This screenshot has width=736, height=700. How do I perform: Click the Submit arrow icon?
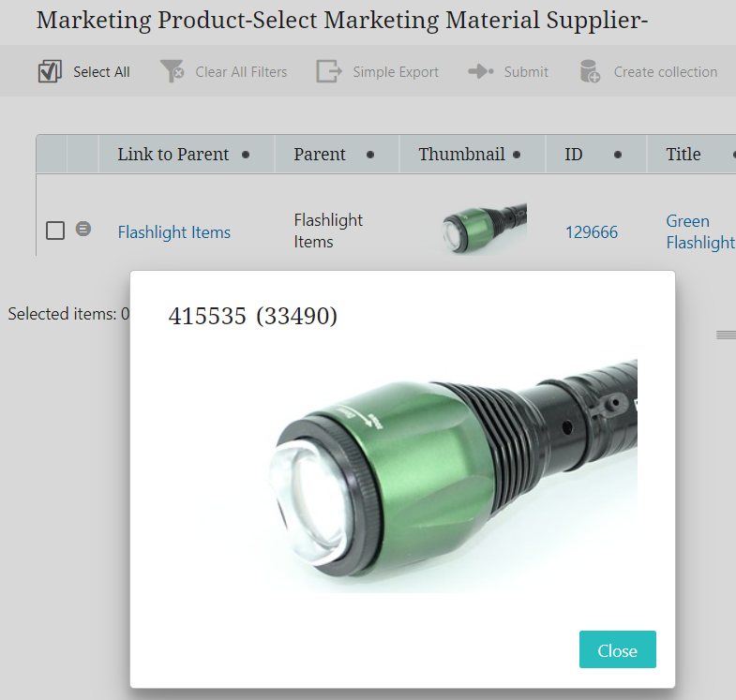[481, 71]
